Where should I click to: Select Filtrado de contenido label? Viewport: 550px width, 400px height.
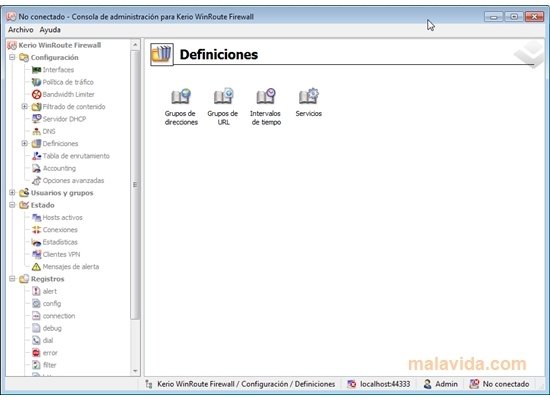(x=74, y=107)
